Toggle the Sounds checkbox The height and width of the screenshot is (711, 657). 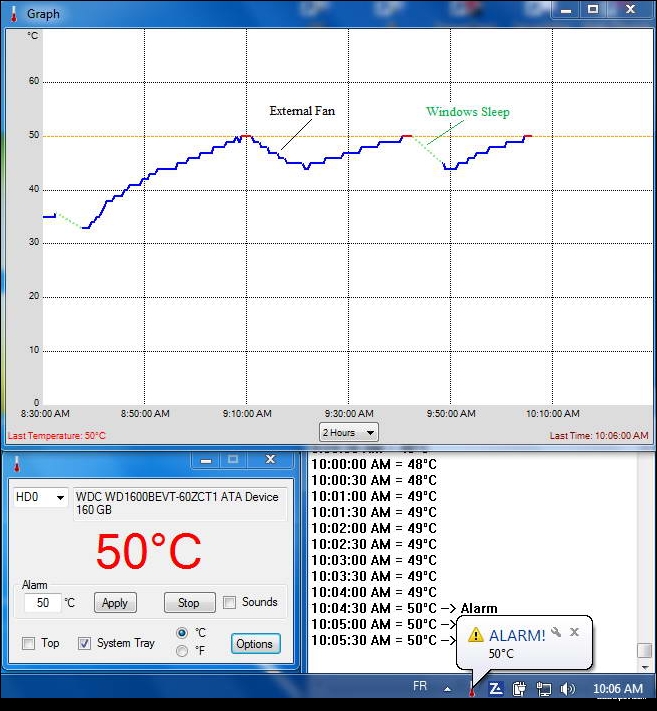tap(229, 602)
